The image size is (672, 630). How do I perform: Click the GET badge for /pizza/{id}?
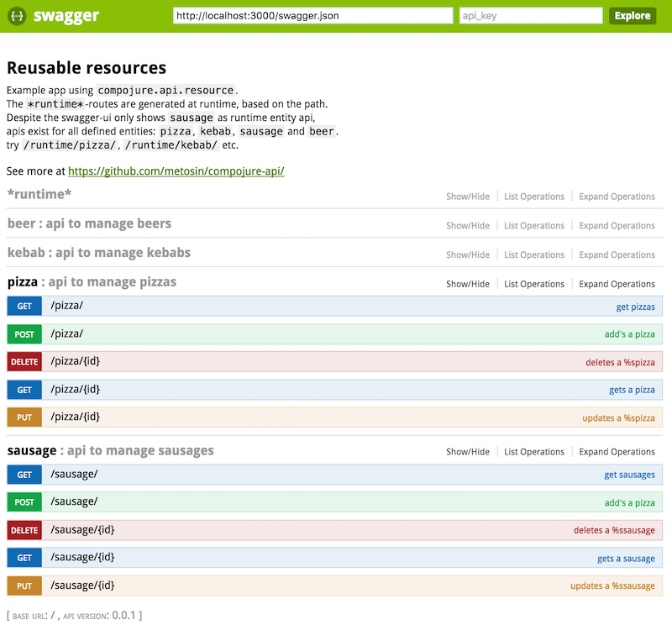click(x=24, y=390)
